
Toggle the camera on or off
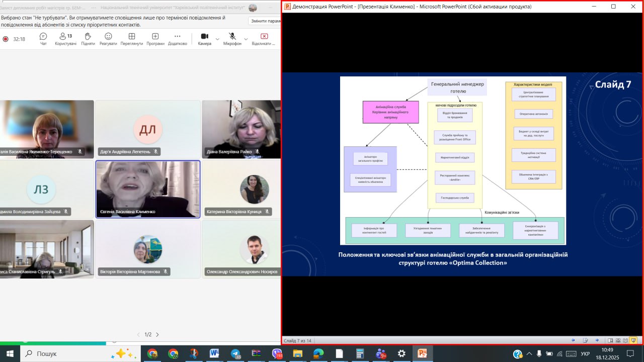pyautogui.click(x=204, y=39)
